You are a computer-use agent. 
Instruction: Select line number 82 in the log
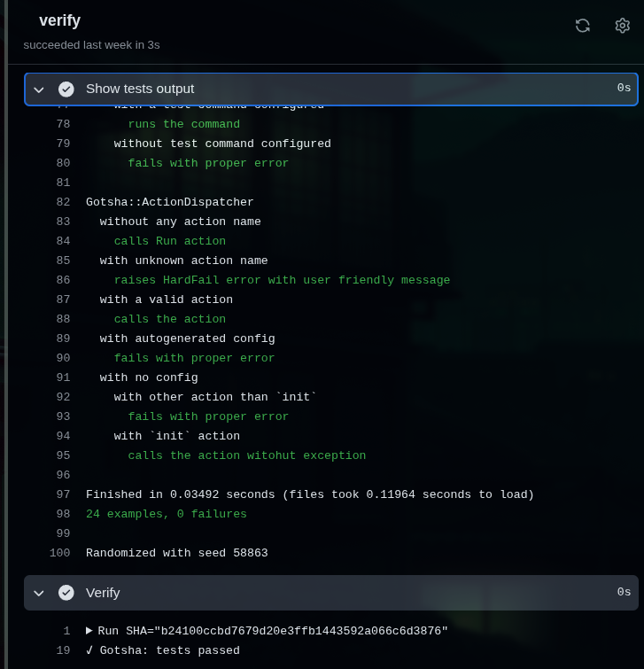tap(62, 202)
